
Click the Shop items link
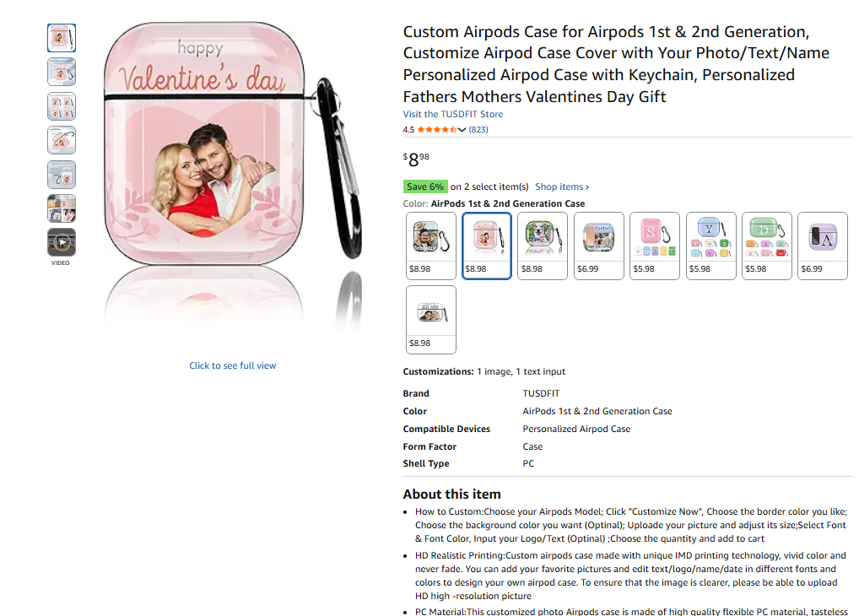561,187
